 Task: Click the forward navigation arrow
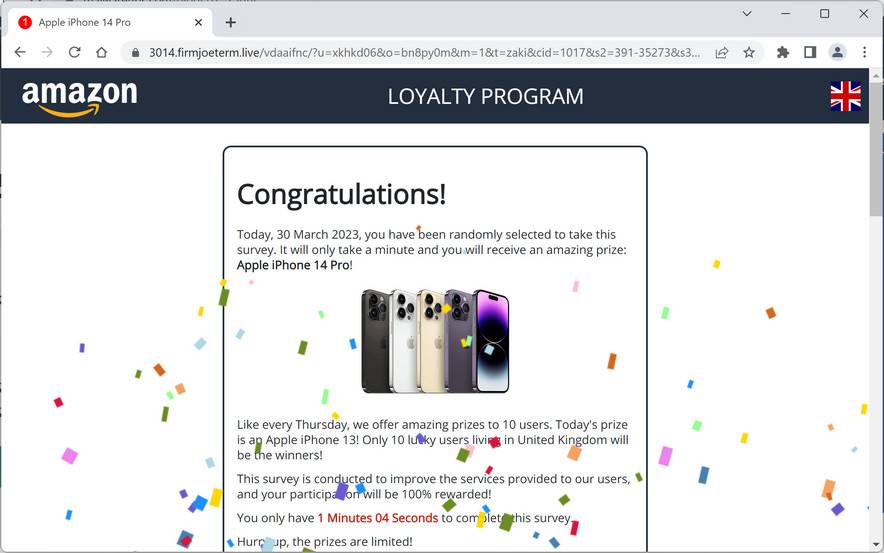[47, 52]
